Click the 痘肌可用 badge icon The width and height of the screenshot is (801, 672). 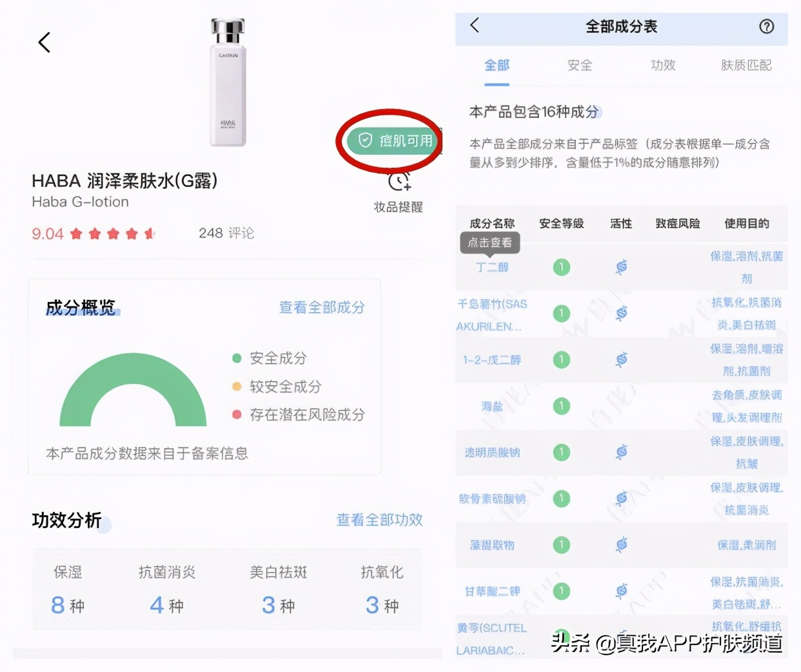click(365, 141)
